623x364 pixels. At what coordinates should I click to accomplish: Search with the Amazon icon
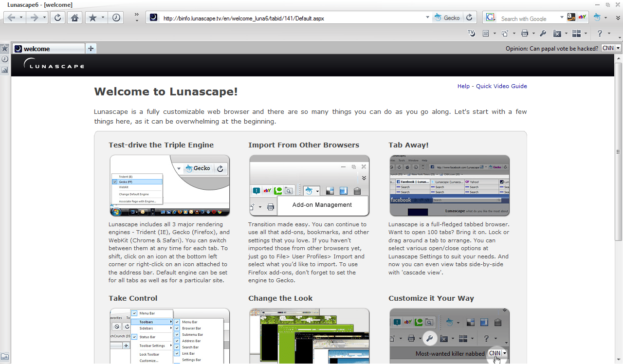point(571,18)
